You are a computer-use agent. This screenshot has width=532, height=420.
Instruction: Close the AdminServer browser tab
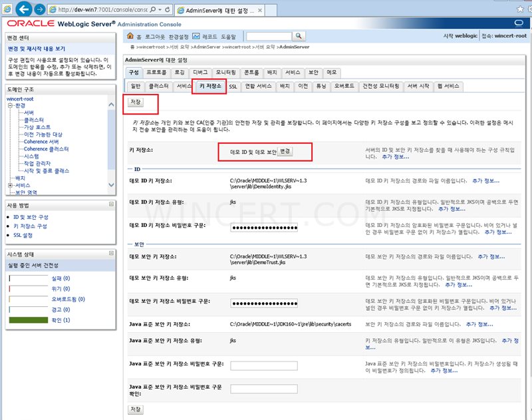[x=260, y=11]
